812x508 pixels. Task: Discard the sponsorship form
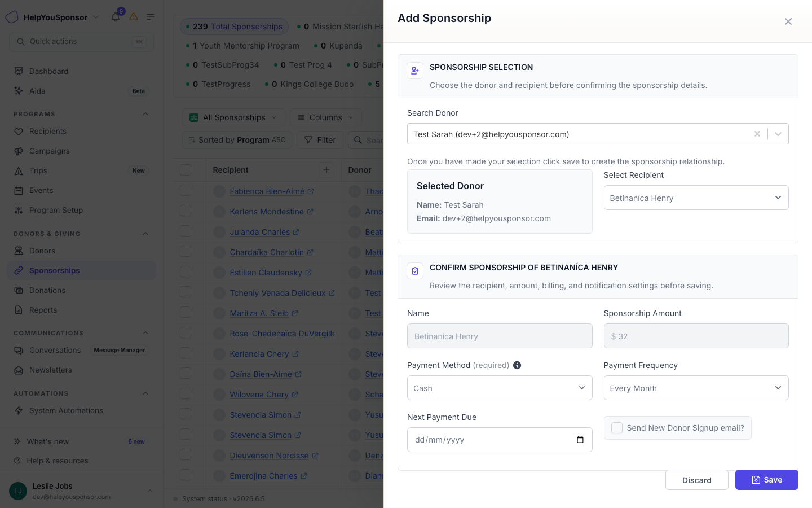click(x=697, y=480)
